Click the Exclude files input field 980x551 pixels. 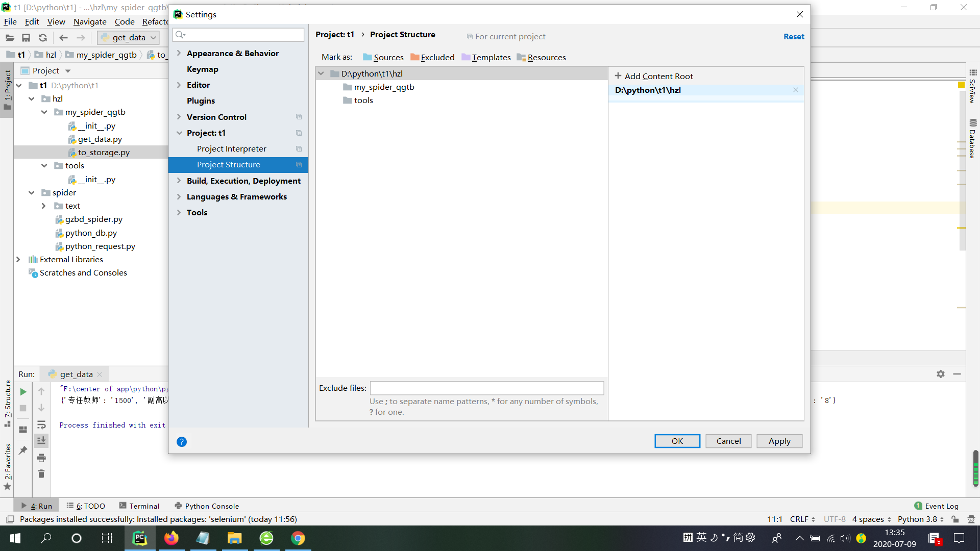(x=486, y=388)
